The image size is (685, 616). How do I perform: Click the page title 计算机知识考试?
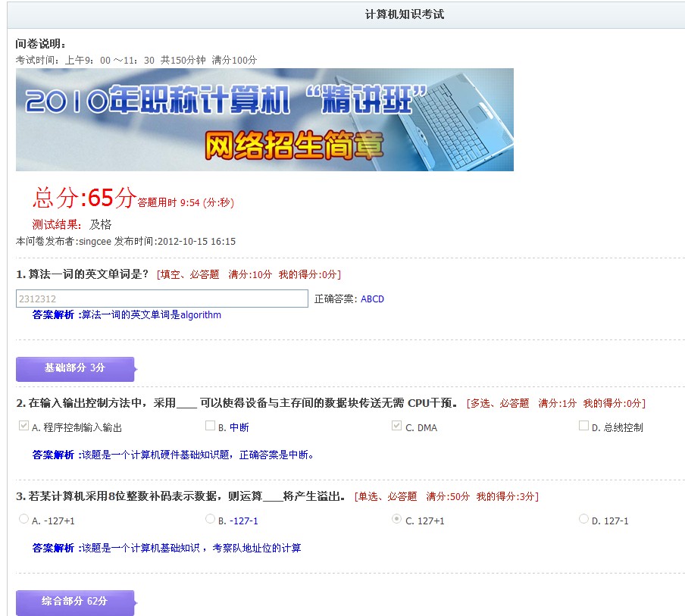tap(405, 14)
